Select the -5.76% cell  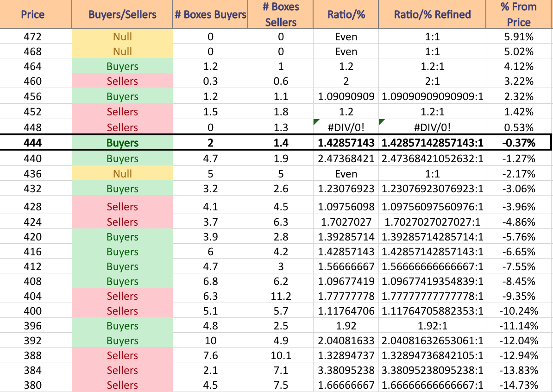519,236
